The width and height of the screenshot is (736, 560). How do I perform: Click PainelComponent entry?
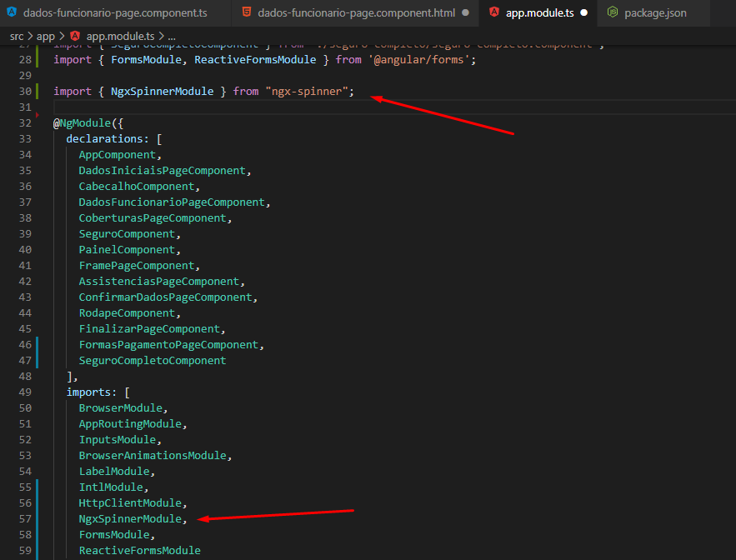127,250
